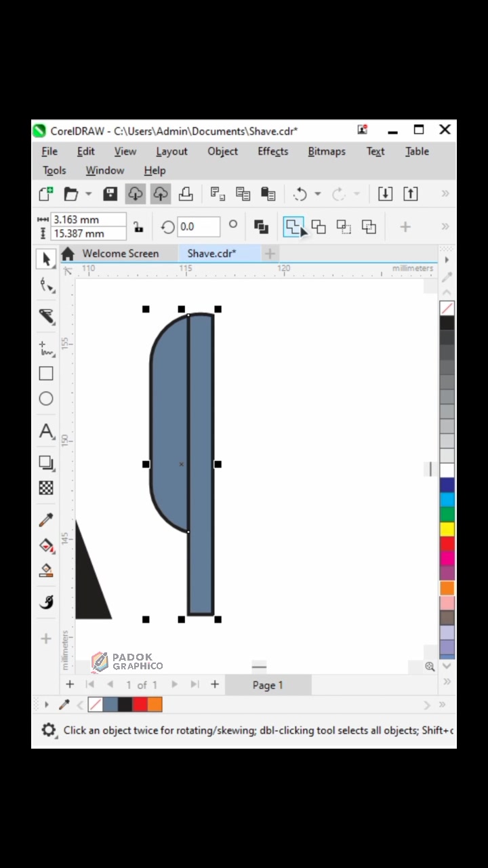Open the Object menu
The height and width of the screenshot is (868, 488).
point(222,151)
